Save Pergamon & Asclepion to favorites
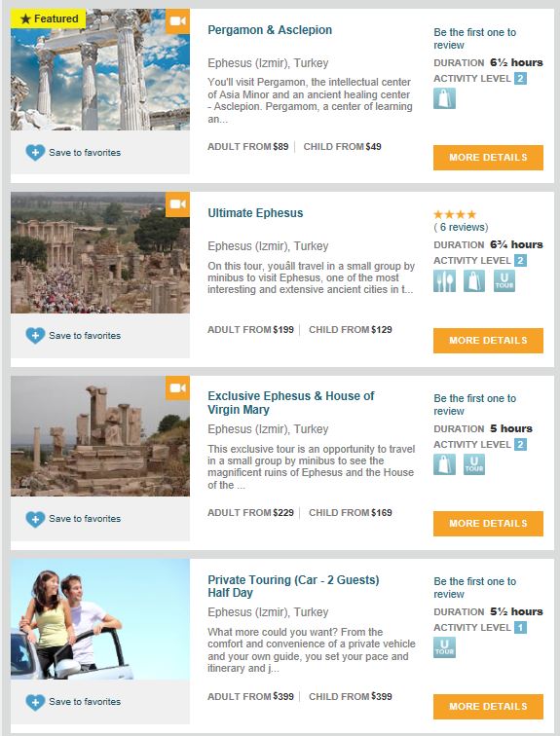The image size is (560, 736). tap(73, 153)
